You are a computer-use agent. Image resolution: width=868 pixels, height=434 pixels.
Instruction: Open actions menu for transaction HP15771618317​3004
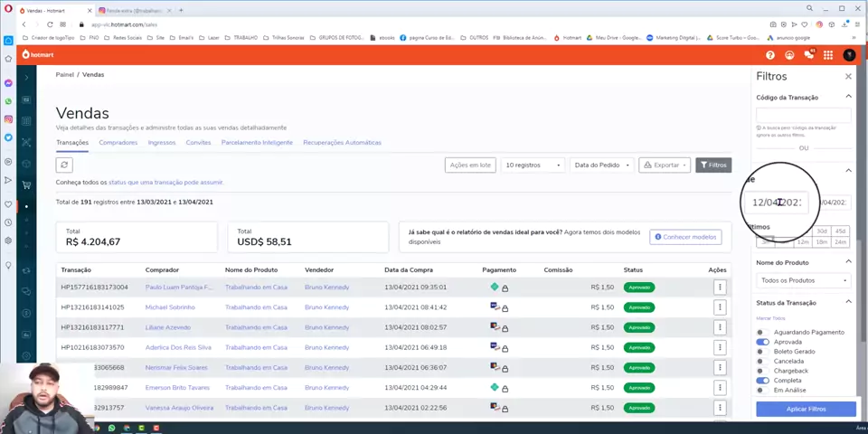coord(720,287)
